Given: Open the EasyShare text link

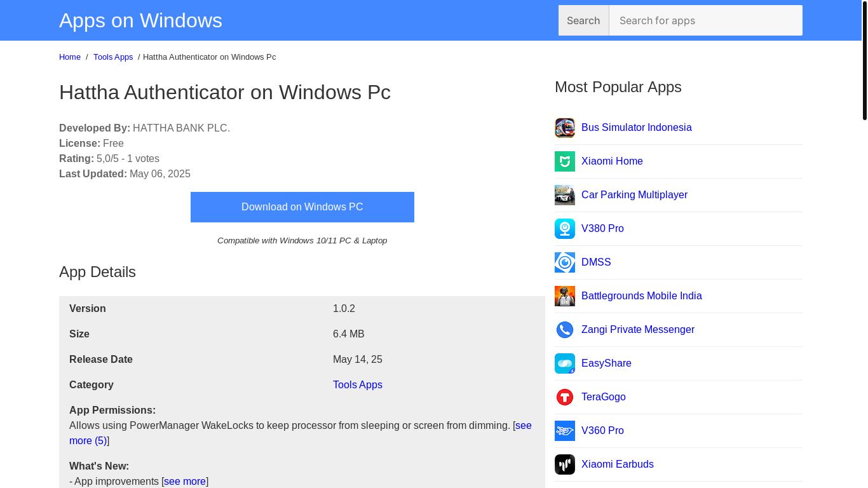Looking at the screenshot, I should pos(606,363).
